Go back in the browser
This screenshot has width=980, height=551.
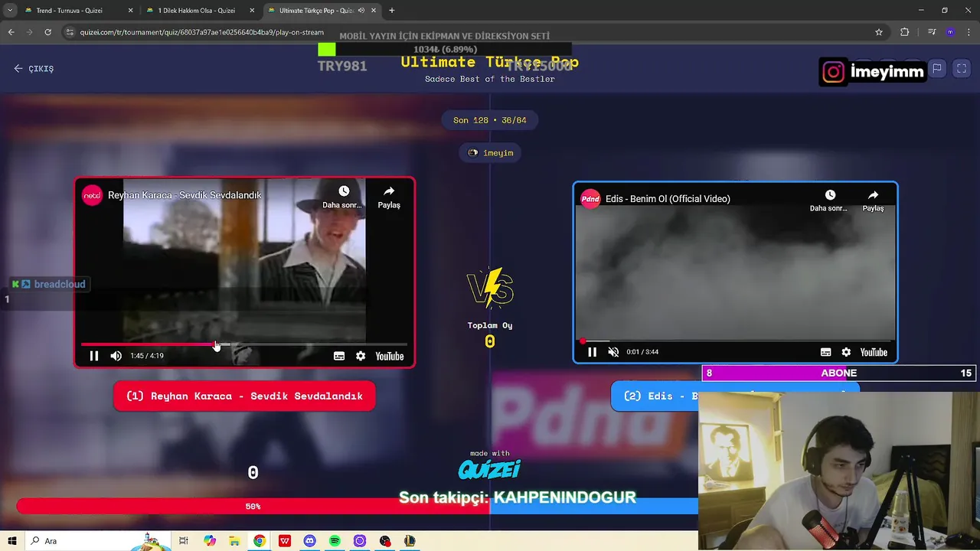tap(11, 32)
